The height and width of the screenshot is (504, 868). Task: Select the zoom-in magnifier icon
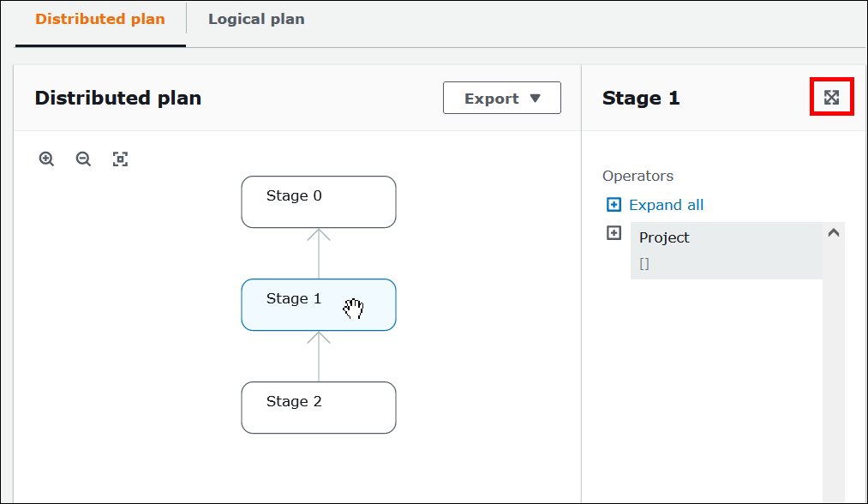tap(46, 159)
